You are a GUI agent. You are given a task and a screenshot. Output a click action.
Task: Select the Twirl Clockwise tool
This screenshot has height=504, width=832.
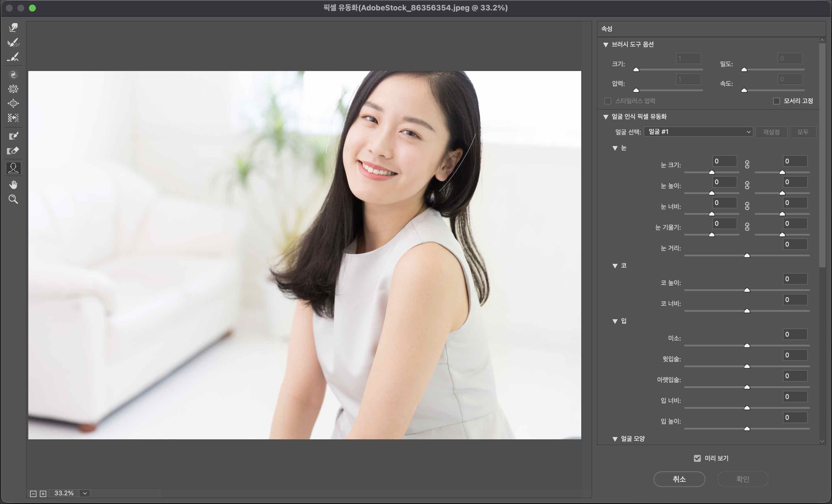tap(13, 74)
